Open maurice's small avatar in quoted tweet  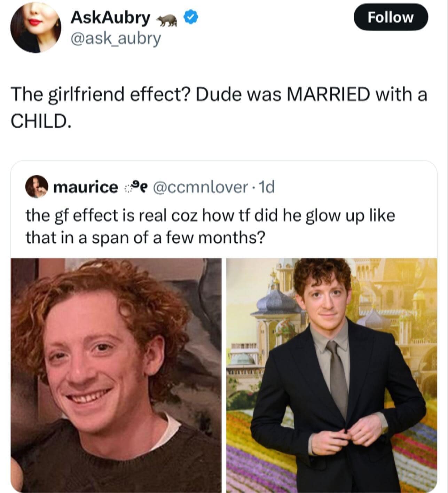[36, 187]
